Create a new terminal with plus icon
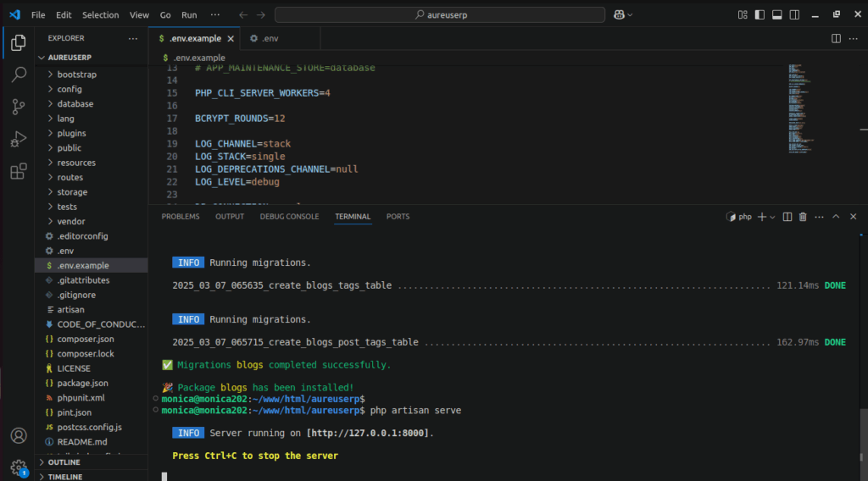Image resolution: width=868 pixels, height=481 pixels. coord(762,217)
